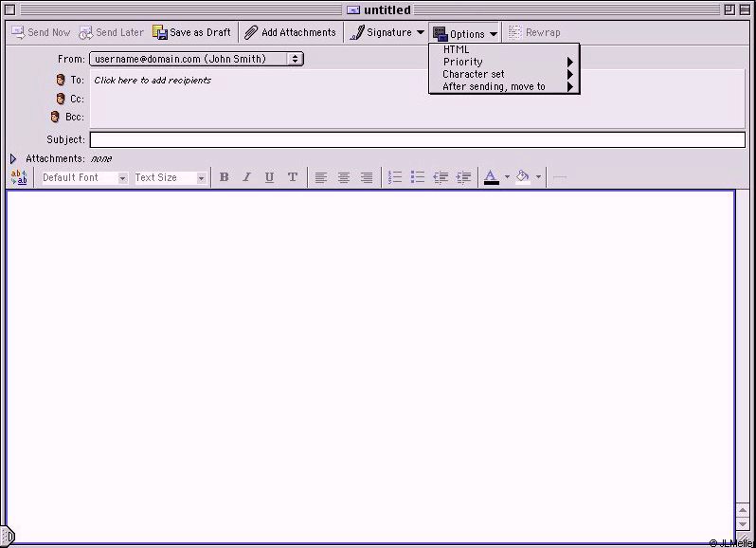Image resolution: width=756 pixels, height=548 pixels.
Task: Click the Send Now envelope icon
Action: coord(18,32)
